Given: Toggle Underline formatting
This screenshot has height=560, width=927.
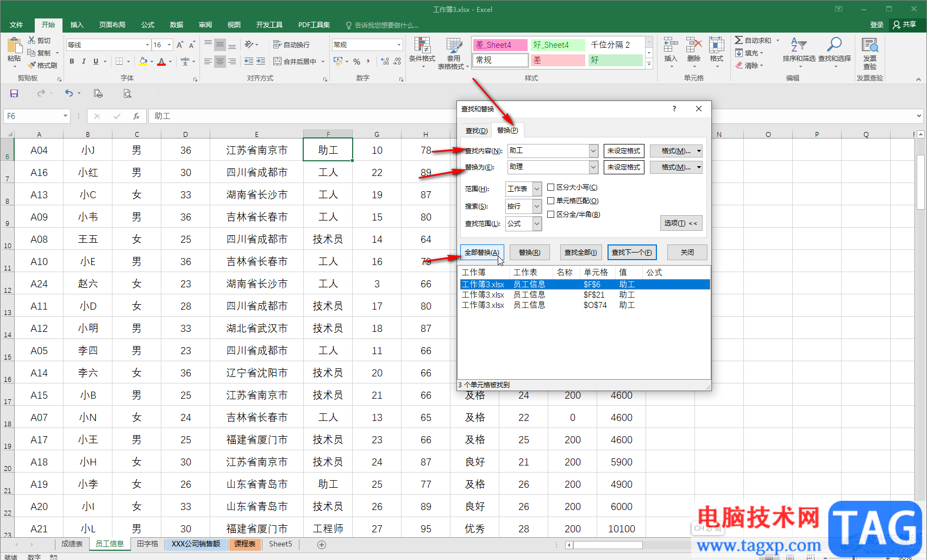Looking at the screenshot, I should click(x=96, y=61).
